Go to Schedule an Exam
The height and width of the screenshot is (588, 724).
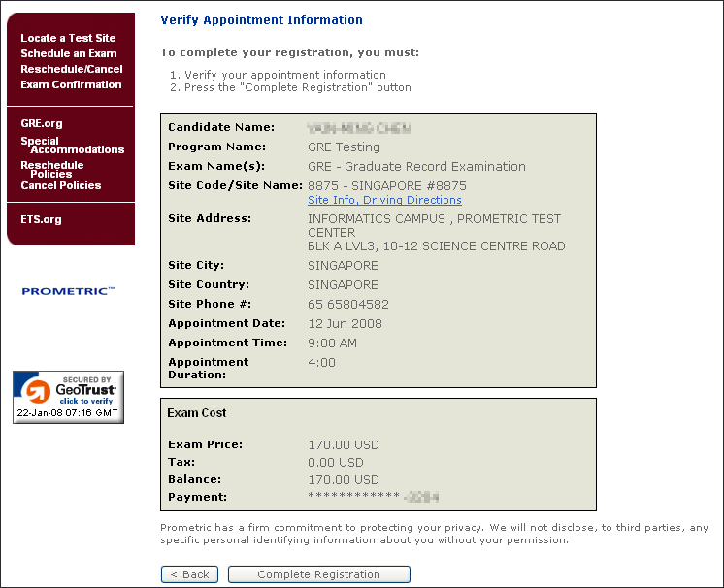tap(68, 53)
